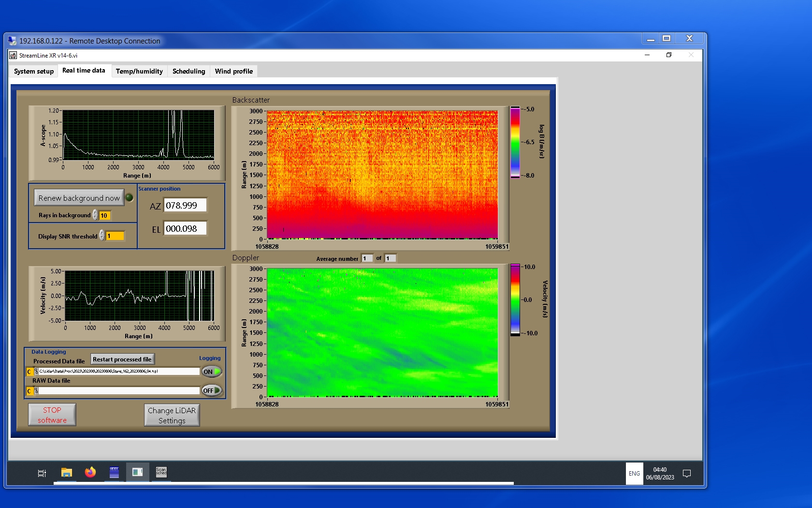812x508 pixels.
Task: Click the AZ scanner position field
Action: [185, 206]
